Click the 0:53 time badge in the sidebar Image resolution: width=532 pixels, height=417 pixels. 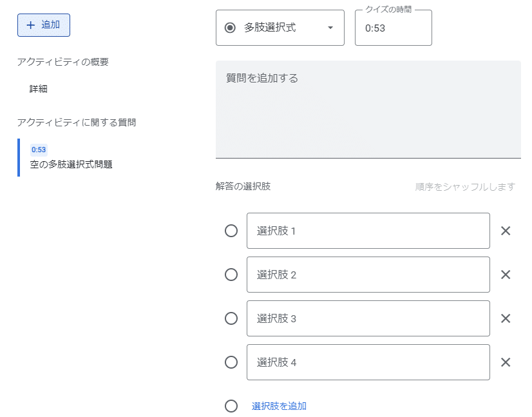click(x=39, y=150)
